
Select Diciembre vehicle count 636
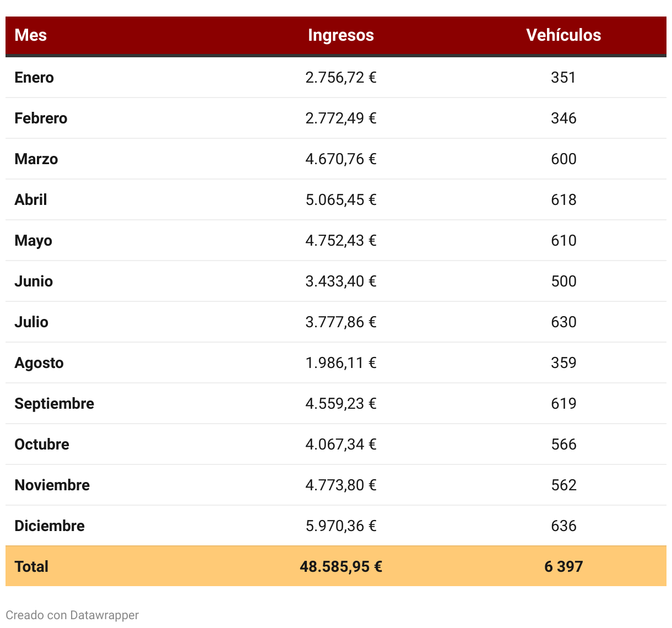click(563, 526)
